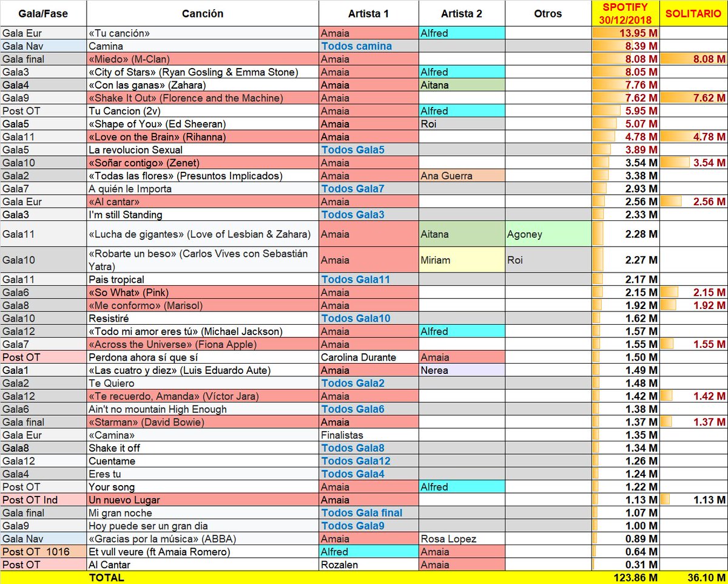Click the 'Todos Gala5' cell
This screenshot has height=584, width=728.
[369, 150]
